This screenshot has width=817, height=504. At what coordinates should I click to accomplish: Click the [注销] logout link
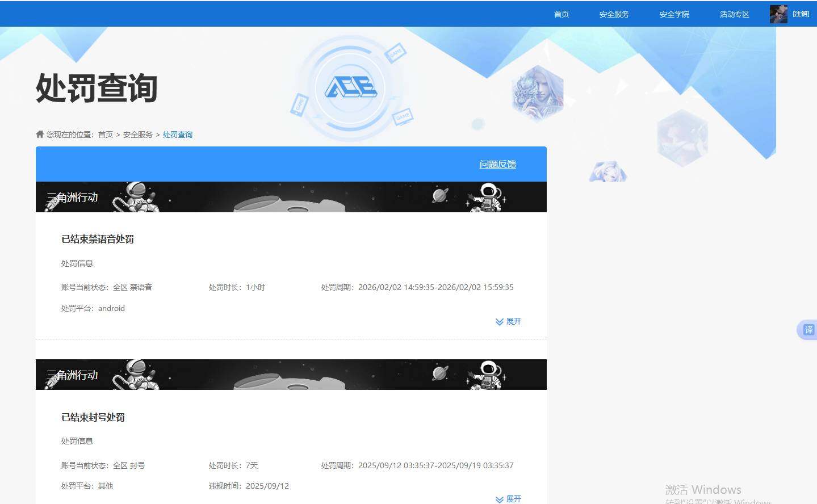[x=801, y=14]
